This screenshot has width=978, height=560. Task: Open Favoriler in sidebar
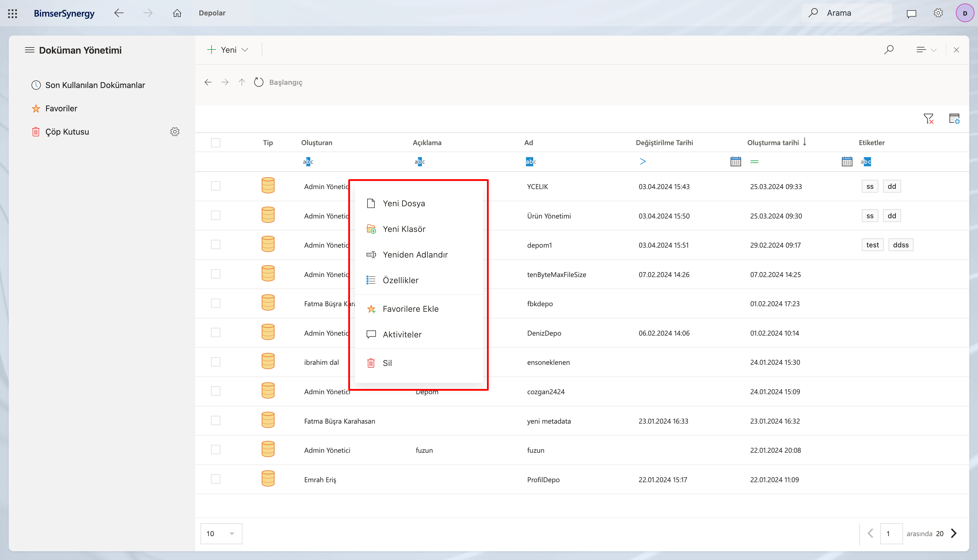pos(54,108)
